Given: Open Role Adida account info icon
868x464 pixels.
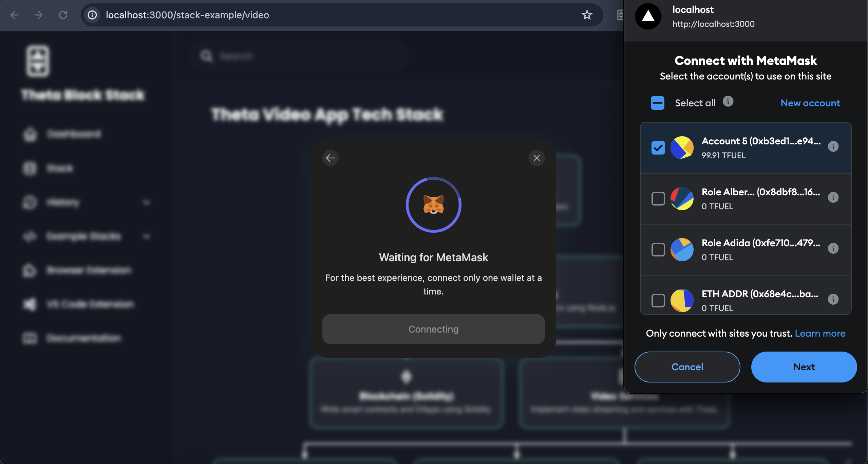Looking at the screenshot, I should (x=833, y=248).
